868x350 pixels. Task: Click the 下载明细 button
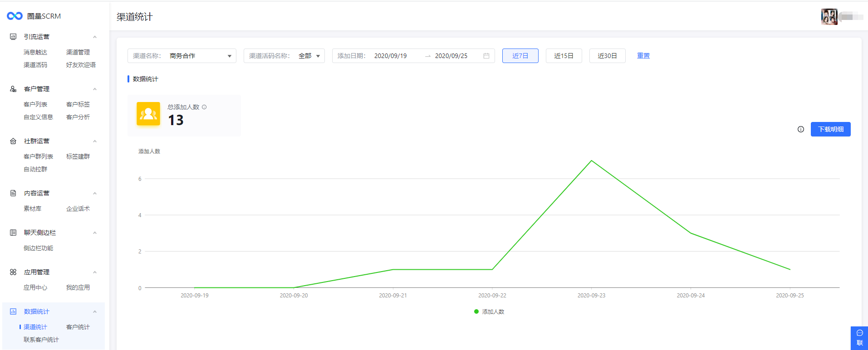(x=830, y=129)
